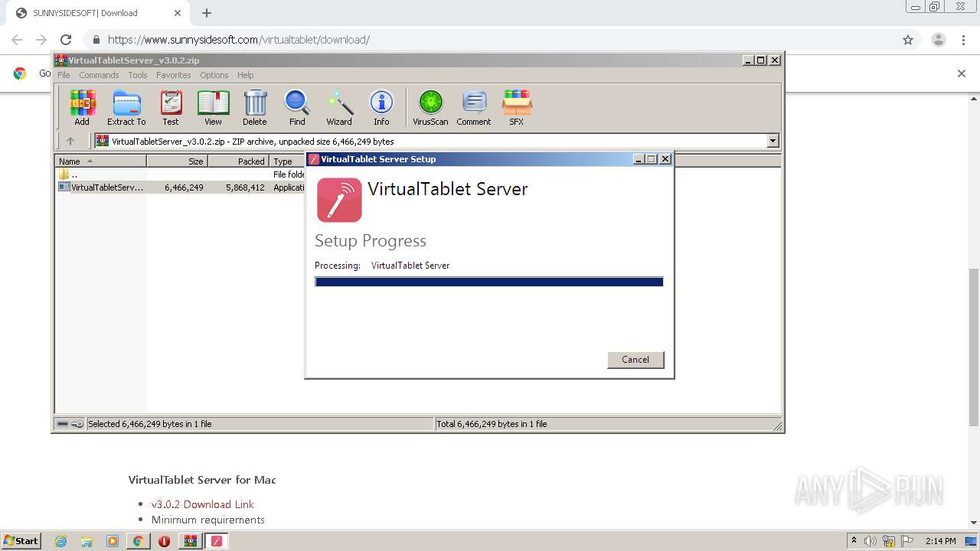Open the v3.0.2 Download Link
Image resolution: width=980 pixels, height=551 pixels.
point(203,504)
